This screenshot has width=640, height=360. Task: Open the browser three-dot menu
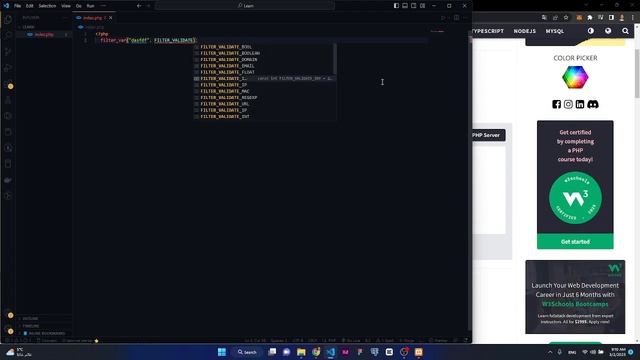pos(633,18)
